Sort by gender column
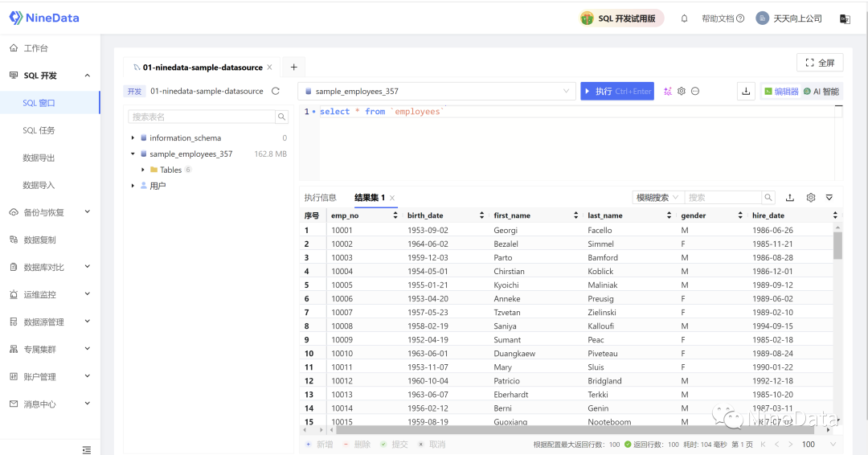 click(740, 215)
